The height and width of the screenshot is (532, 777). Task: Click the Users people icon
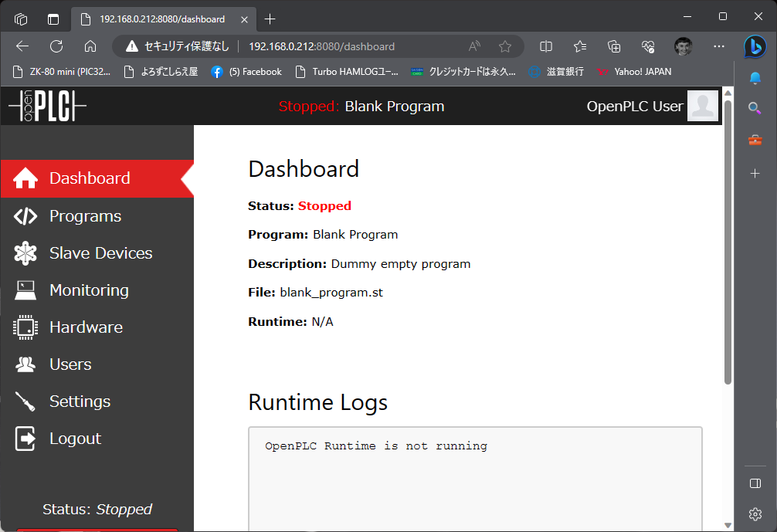click(25, 364)
